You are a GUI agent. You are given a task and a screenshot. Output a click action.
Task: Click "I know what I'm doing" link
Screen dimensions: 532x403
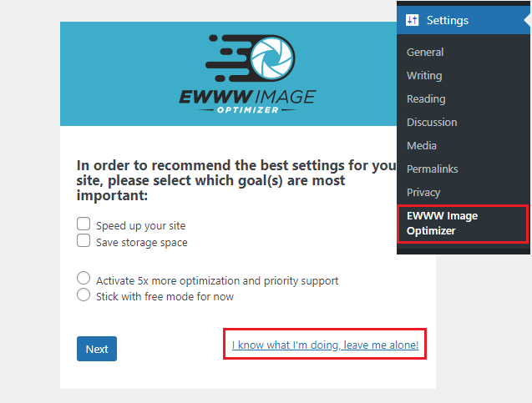[x=325, y=345]
